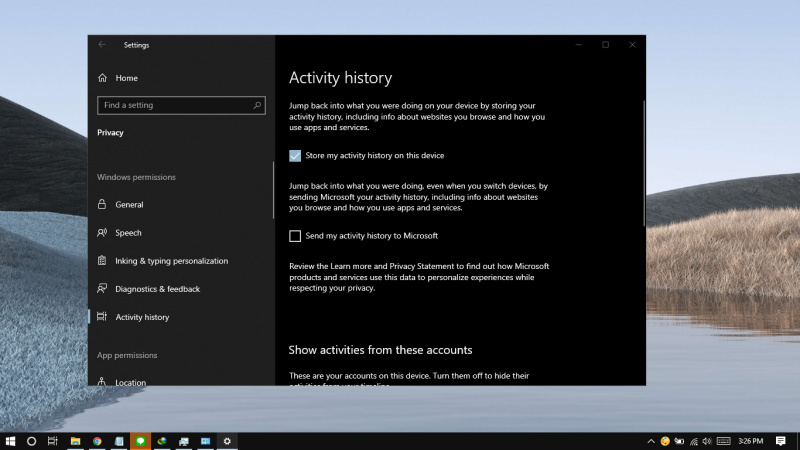Screen dimensions: 800x450
Task: Click the sidebar scrollbar
Action: (273, 190)
